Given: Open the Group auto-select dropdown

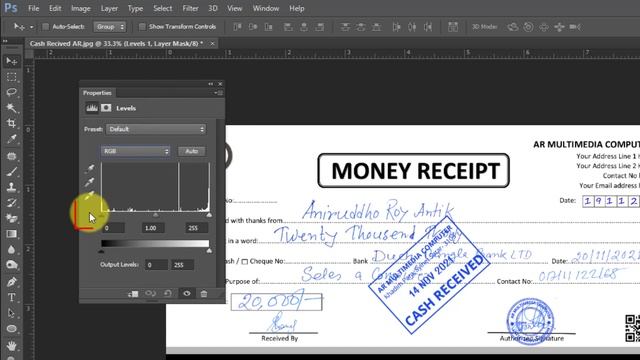Looking at the screenshot, I should pyautogui.click(x=110, y=27).
